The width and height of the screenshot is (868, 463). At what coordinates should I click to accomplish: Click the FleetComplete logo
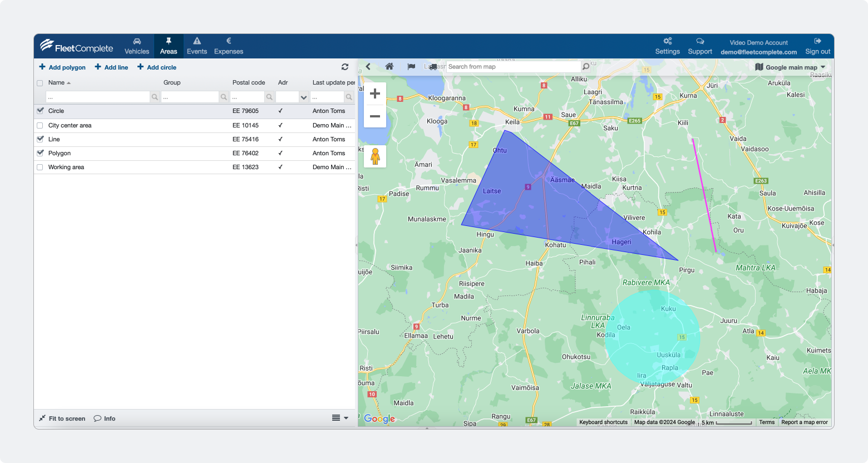tap(77, 46)
